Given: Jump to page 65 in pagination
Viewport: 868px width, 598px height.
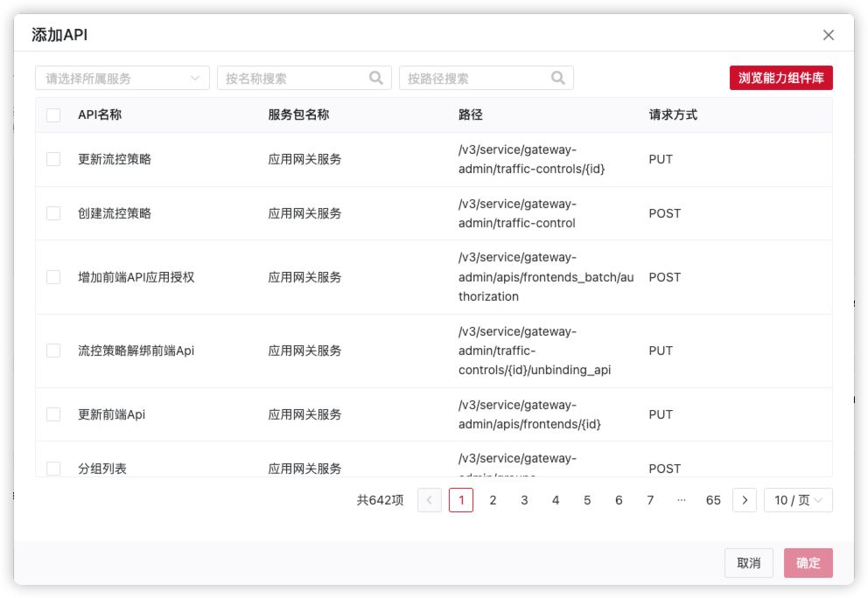Looking at the screenshot, I should 713,500.
